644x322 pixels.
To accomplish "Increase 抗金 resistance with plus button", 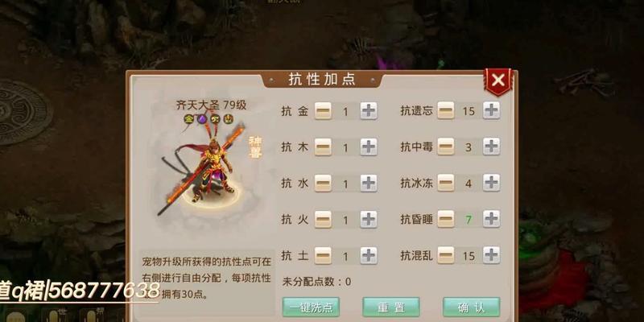I will click(369, 111).
